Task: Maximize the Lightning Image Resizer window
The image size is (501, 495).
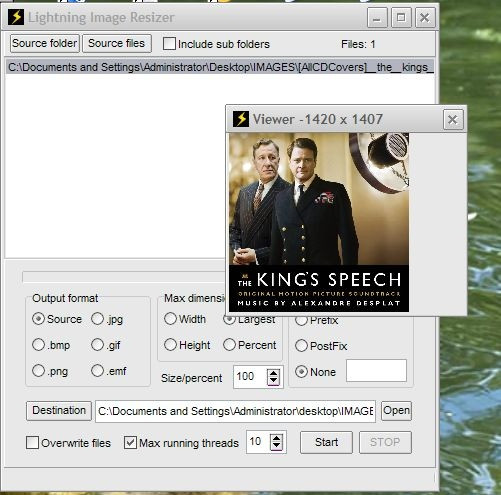Action: [x=401, y=17]
